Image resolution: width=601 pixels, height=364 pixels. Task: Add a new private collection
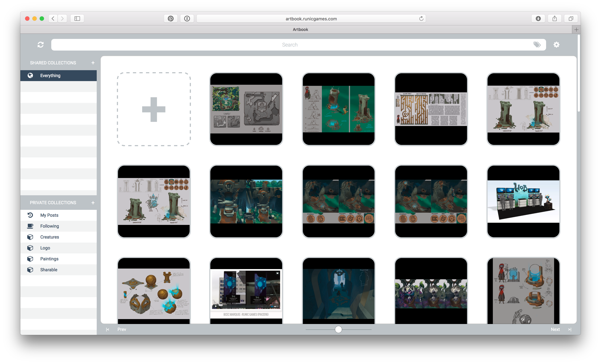coord(93,203)
